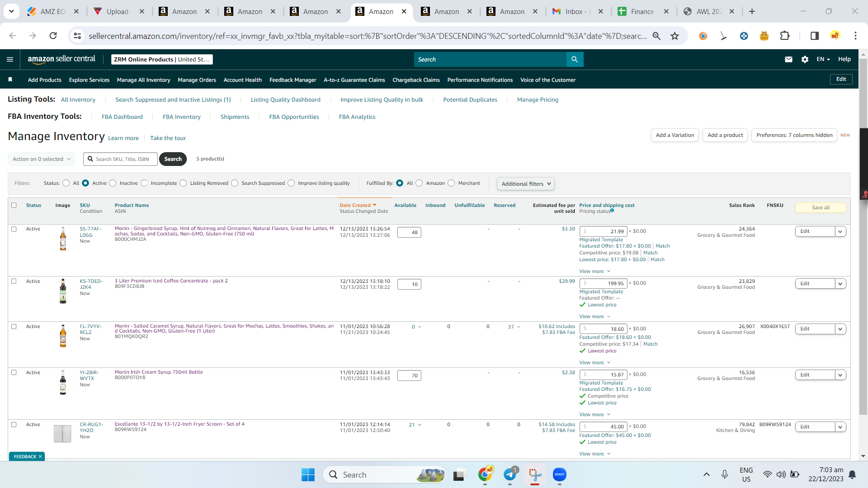Check the box for Salted Caramel Syrup row

coord(14,326)
